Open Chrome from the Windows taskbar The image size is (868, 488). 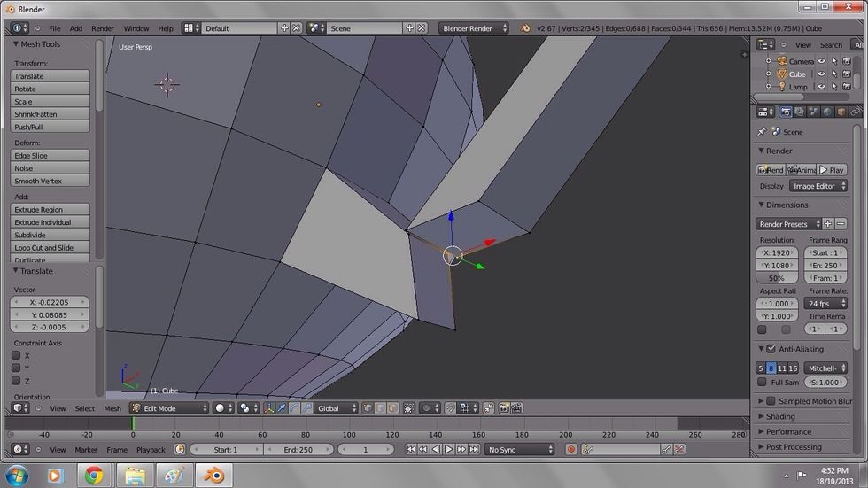(x=94, y=476)
